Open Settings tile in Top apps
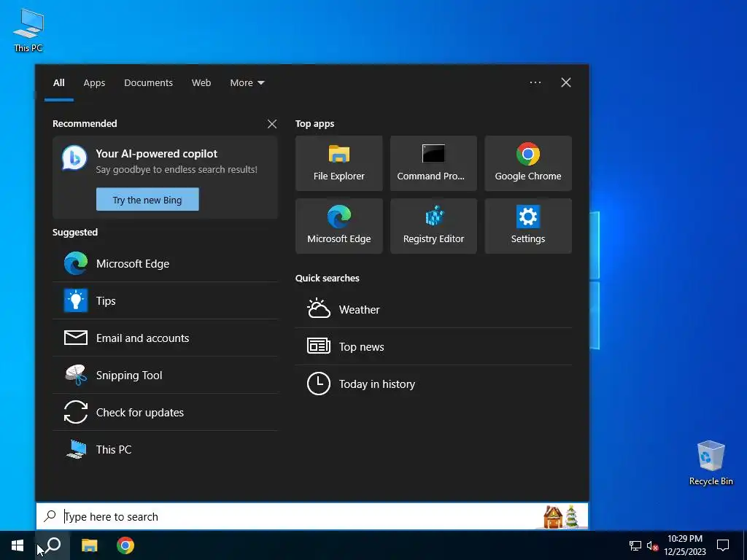 pos(528,226)
